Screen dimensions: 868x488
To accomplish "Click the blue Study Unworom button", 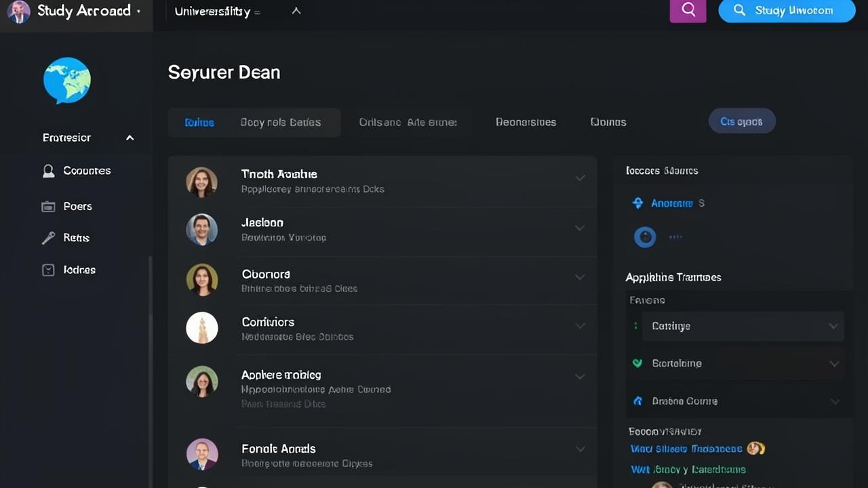I will coord(787,11).
